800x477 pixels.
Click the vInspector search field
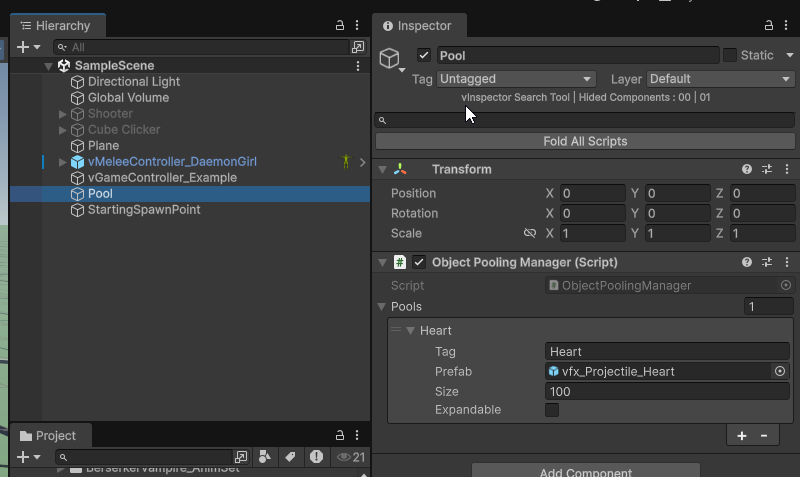point(585,120)
